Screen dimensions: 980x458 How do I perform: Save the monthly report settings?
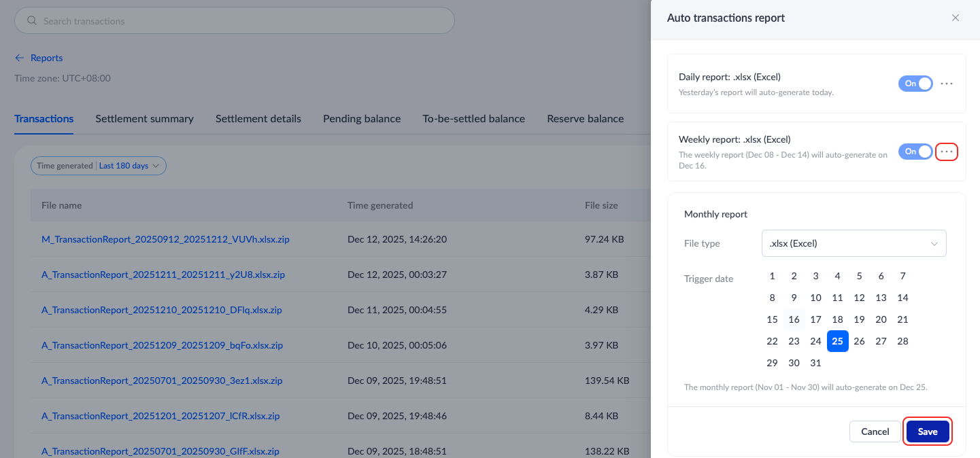tap(927, 431)
